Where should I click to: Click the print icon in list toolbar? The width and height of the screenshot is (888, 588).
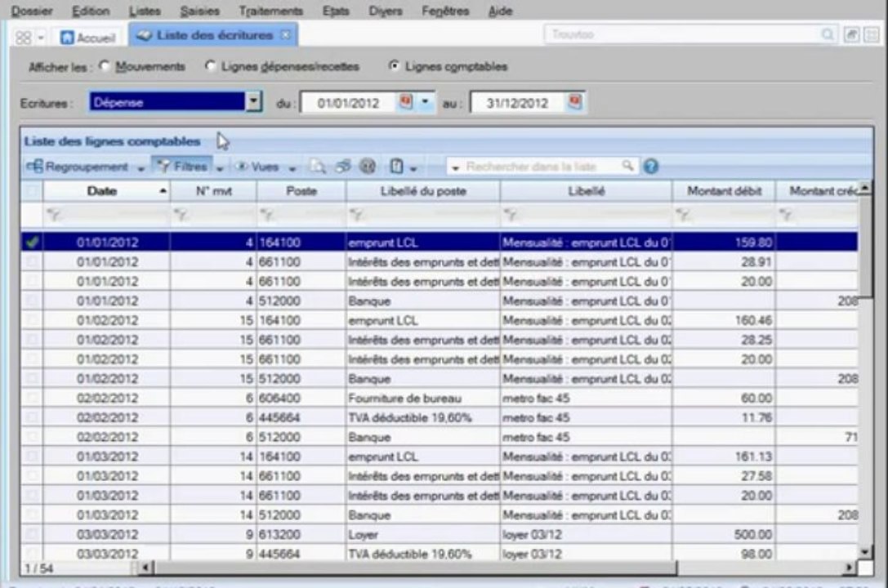tap(342, 167)
